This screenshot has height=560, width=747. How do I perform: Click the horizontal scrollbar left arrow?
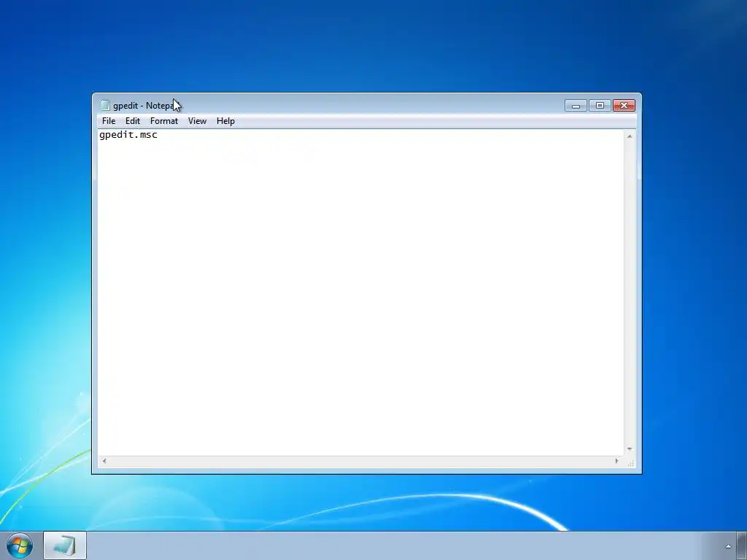click(104, 461)
